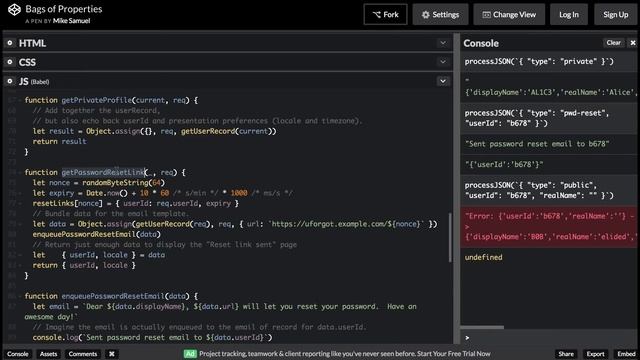Click the resetLinks[nonce] assignment line
640x360 pixels.
[x=136, y=203]
